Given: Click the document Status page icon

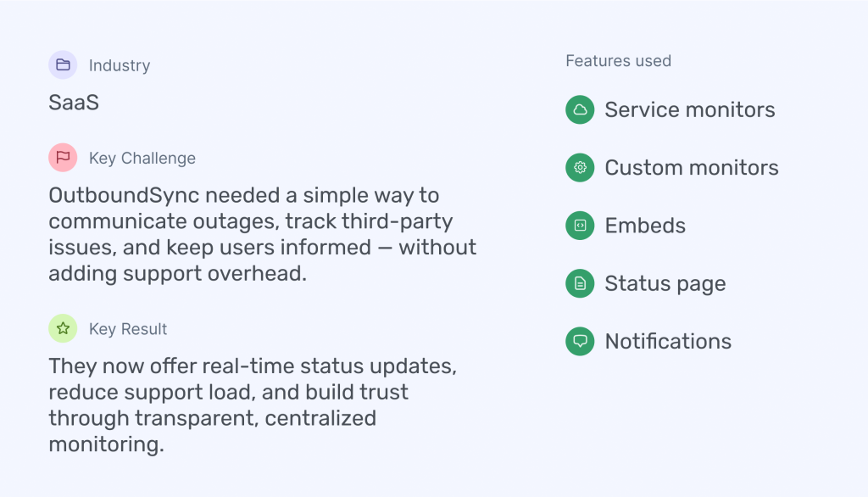Looking at the screenshot, I should [x=580, y=283].
